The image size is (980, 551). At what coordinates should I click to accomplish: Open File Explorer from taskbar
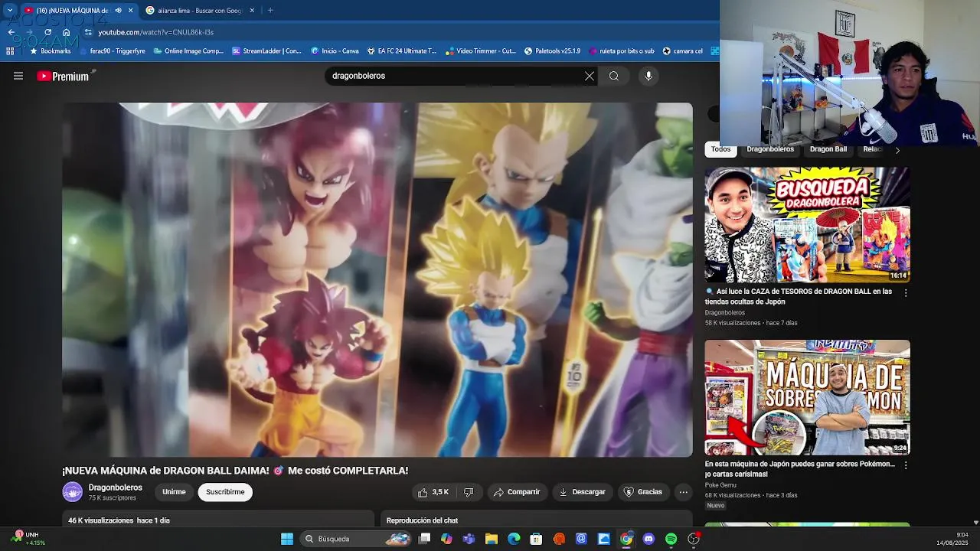(492, 539)
